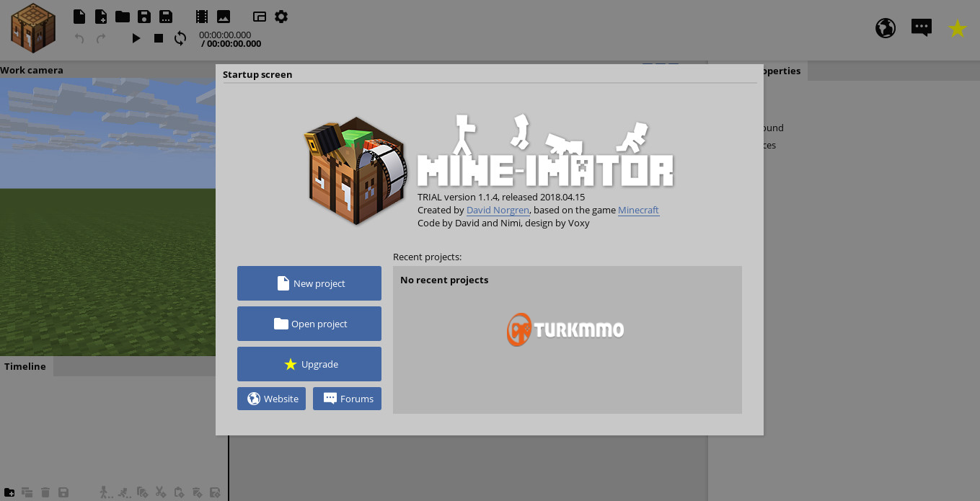Open project using the toolbar folder icon
The image size is (980, 501).
[x=123, y=16]
